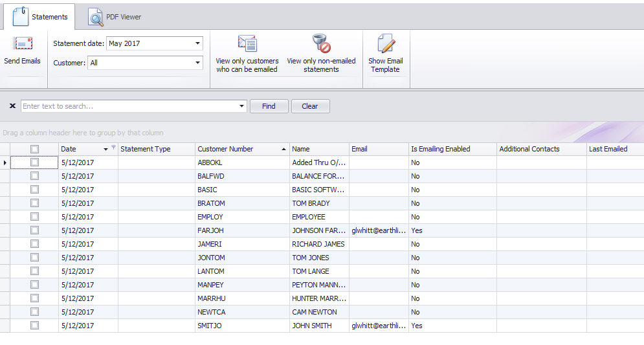Check the box for MANPEY row
Screen dimensions: 644x345
point(34,284)
